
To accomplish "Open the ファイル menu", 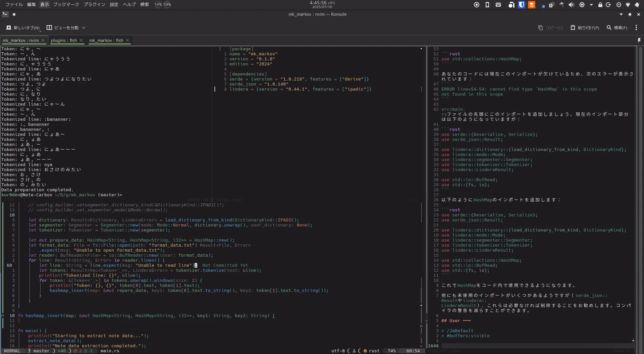I will [x=14, y=4].
